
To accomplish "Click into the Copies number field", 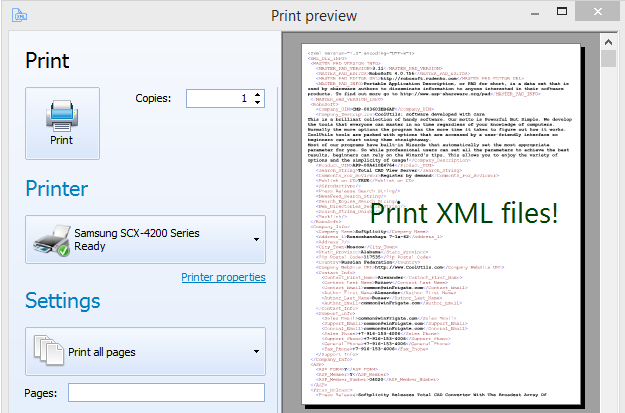I will (x=219, y=98).
